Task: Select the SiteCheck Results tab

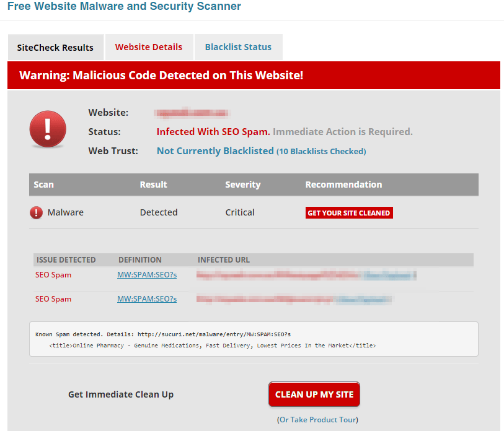Action: [x=55, y=47]
